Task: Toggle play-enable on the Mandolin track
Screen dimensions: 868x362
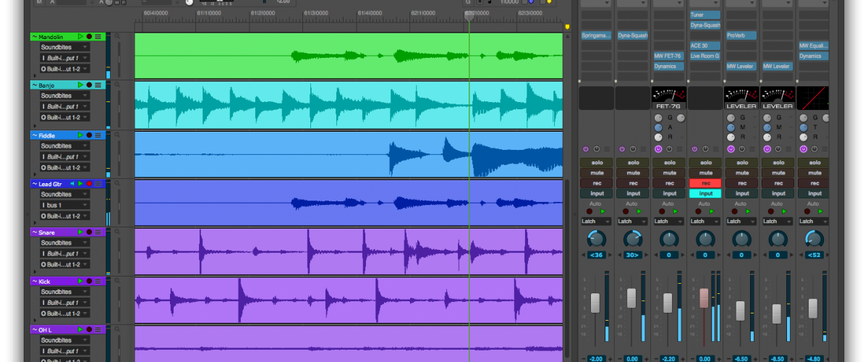Action: [x=81, y=36]
